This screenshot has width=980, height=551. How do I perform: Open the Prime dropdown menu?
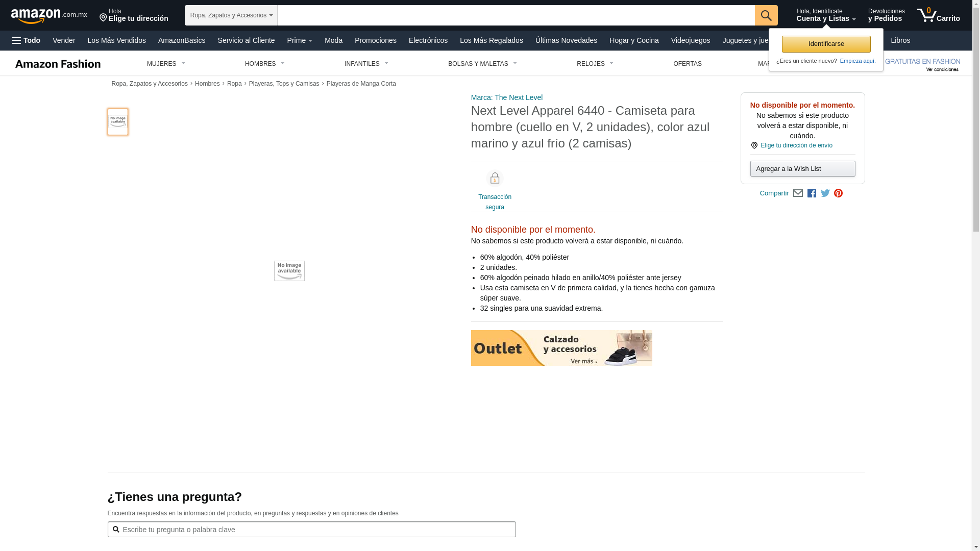pyautogui.click(x=300, y=40)
